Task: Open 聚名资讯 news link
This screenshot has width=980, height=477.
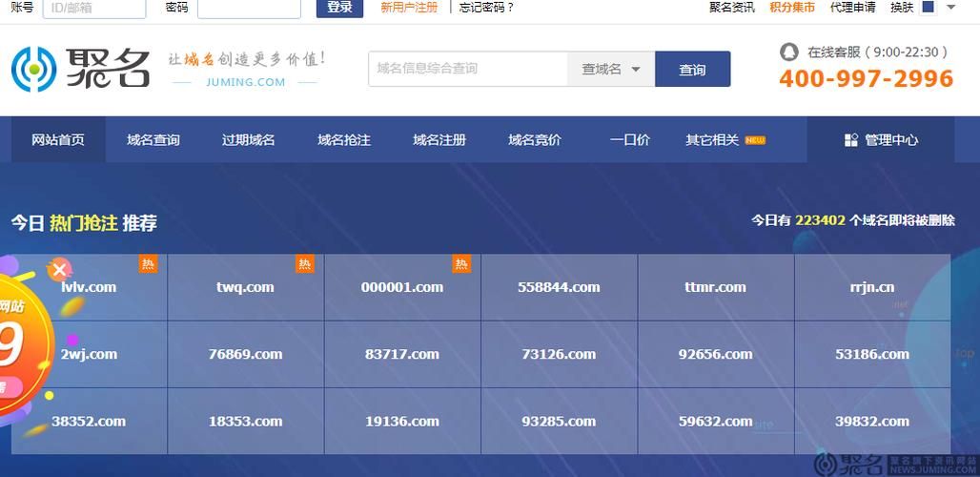Action: click(x=732, y=8)
